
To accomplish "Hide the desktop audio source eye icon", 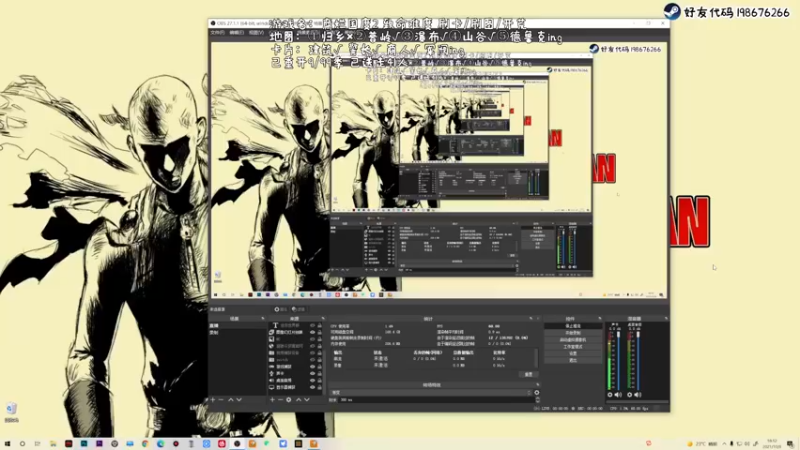I will tap(313, 381).
